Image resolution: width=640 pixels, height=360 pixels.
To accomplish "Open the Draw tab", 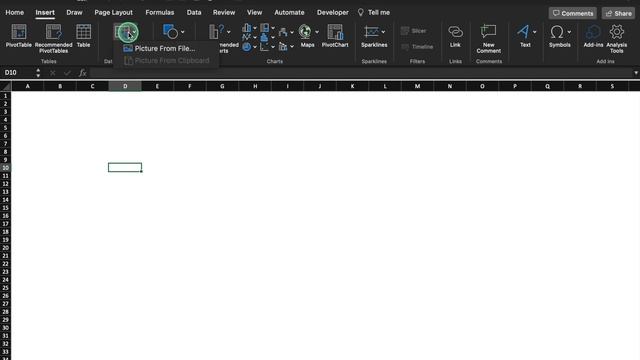I will (74, 13).
